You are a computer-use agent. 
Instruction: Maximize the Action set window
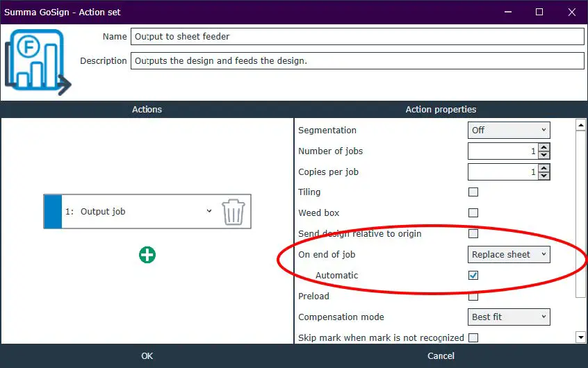pyautogui.click(x=539, y=12)
